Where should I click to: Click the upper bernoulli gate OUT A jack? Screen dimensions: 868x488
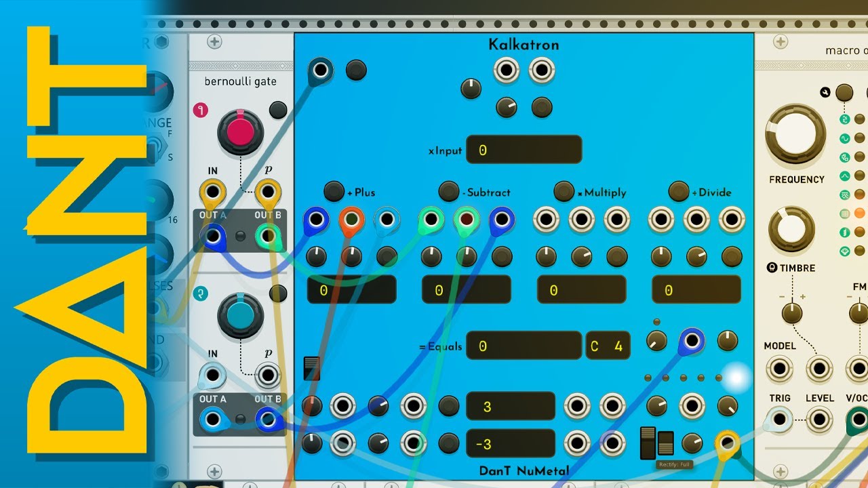click(213, 236)
